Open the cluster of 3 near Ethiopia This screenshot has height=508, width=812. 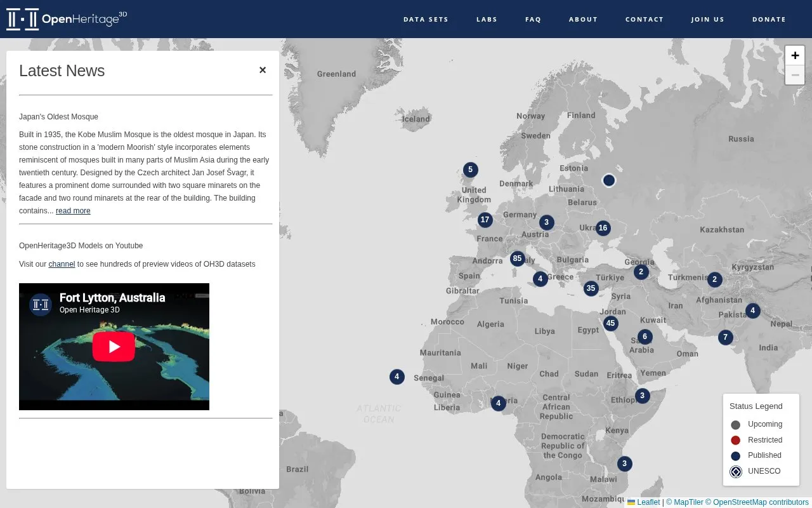[642, 396]
